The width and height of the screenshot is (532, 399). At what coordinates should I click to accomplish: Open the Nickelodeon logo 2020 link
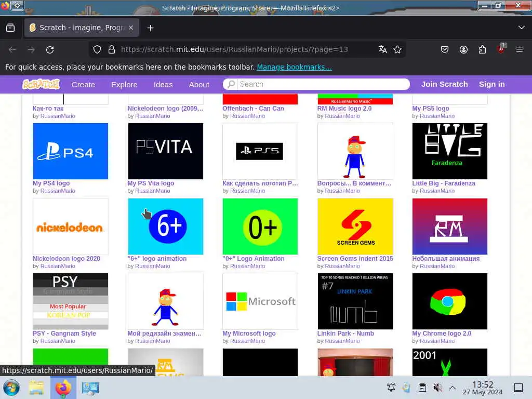tap(66, 259)
